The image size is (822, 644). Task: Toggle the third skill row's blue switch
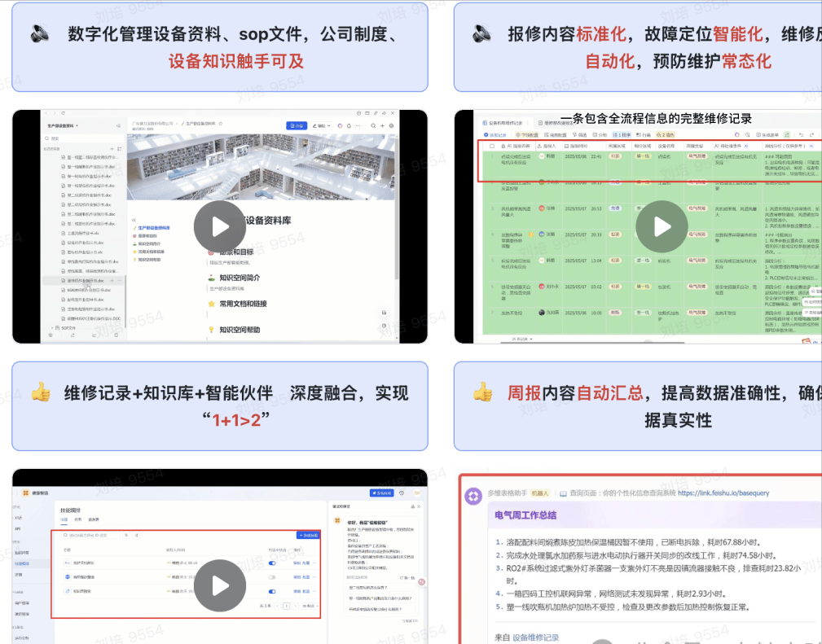pyautogui.click(x=272, y=590)
